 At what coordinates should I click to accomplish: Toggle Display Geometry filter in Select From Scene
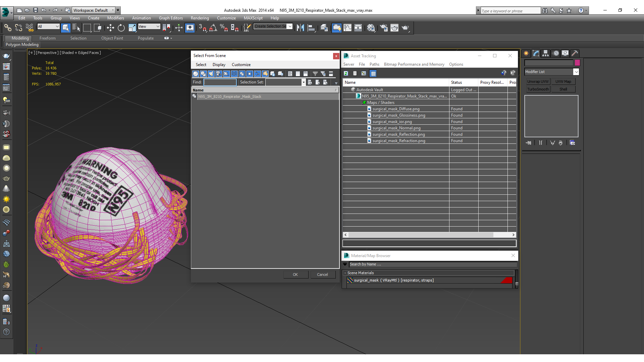click(x=196, y=74)
